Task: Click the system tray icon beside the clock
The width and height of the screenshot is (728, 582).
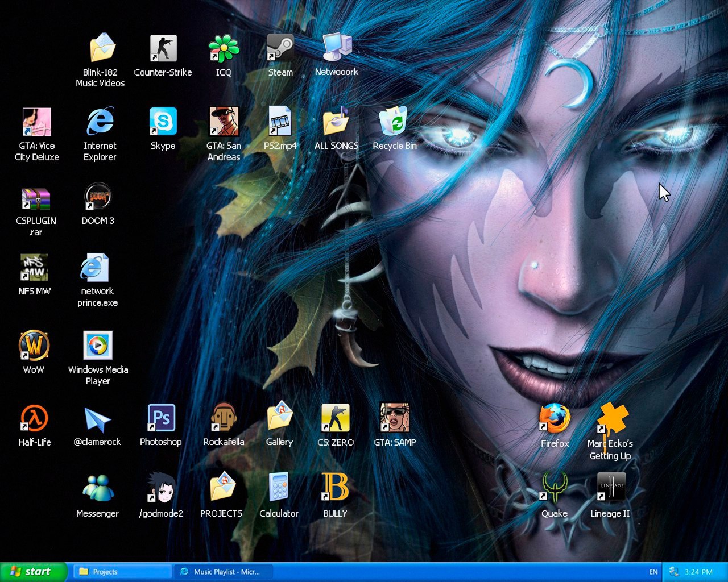Action: click(x=674, y=572)
